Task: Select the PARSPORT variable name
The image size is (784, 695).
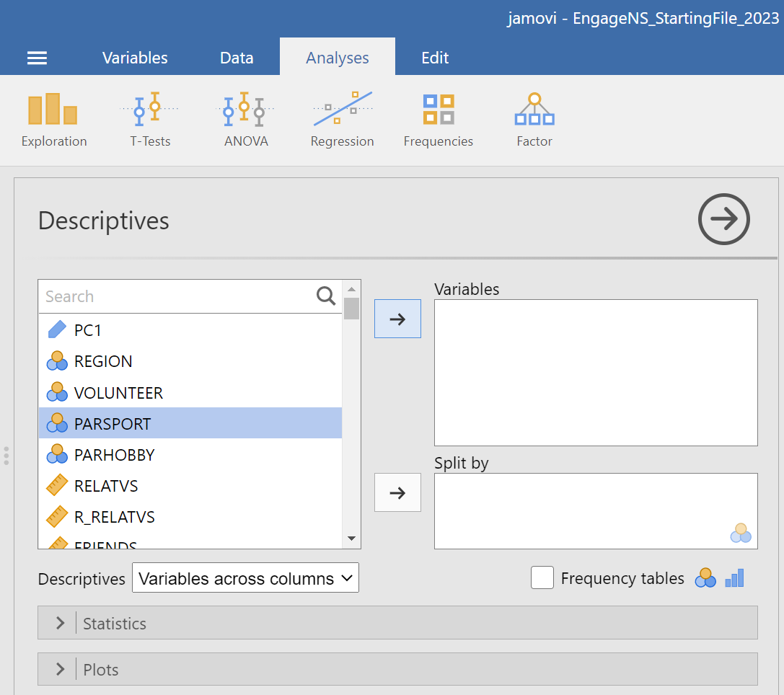Action: (113, 424)
